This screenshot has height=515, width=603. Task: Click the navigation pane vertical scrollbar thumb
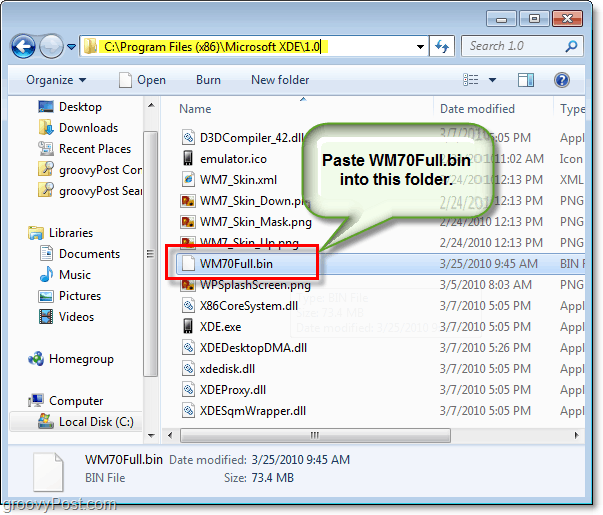(150, 254)
